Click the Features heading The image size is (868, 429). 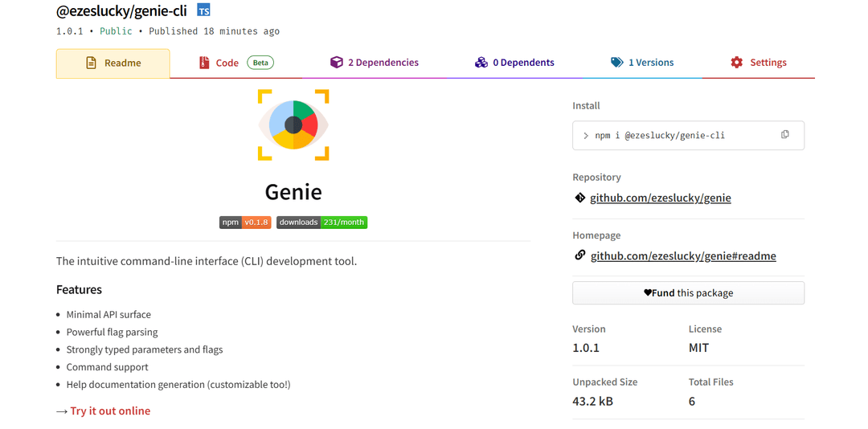click(x=79, y=289)
